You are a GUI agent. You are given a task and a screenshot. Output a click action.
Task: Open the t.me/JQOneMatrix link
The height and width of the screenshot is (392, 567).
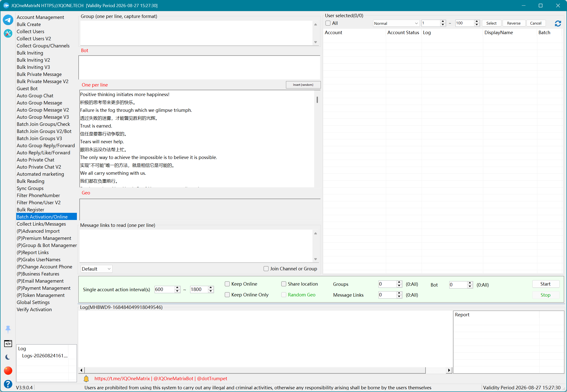122,378
